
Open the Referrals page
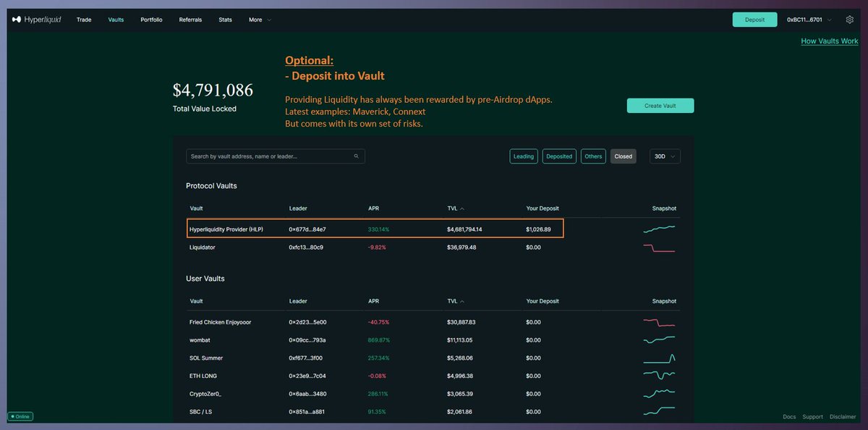point(190,20)
